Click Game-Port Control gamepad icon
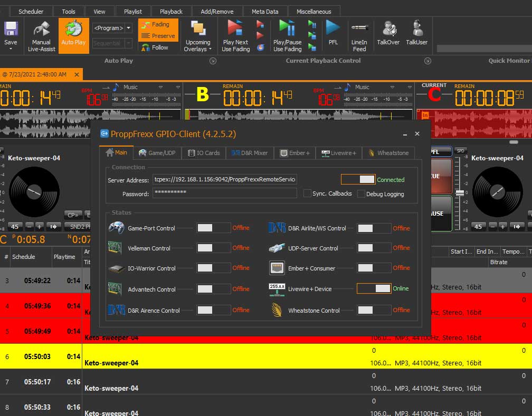 (116, 228)
